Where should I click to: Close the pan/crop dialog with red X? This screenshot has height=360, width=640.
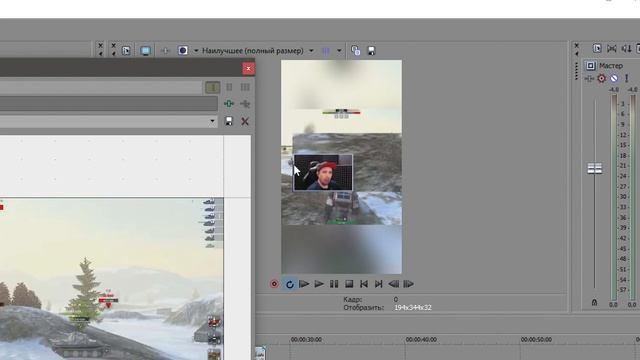point(248,69)
